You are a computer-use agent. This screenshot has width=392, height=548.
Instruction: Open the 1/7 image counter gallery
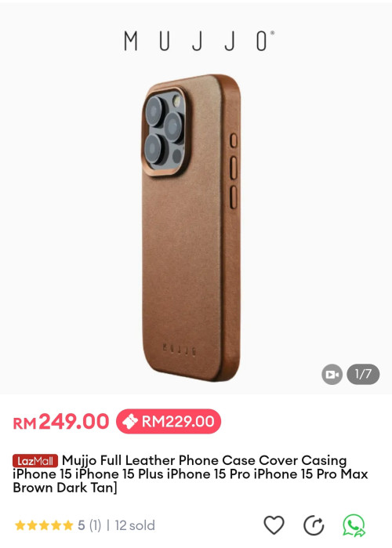click(363, 374)
